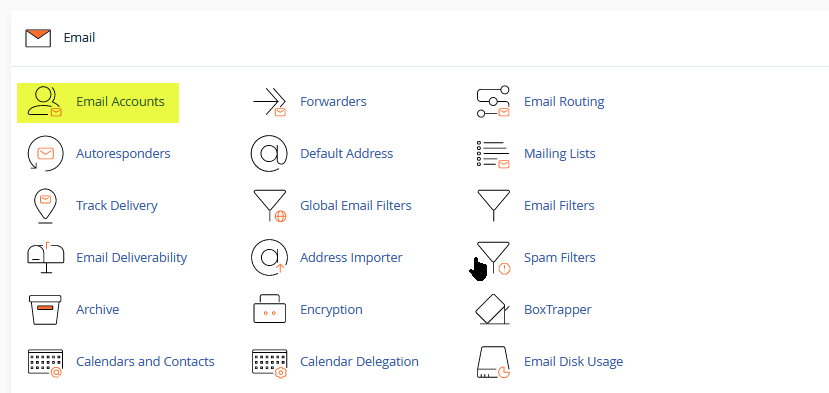Screen dimensions: 829x393
Task: Click the Calendars and Contacts icon
Action: (x=45, y=363)
